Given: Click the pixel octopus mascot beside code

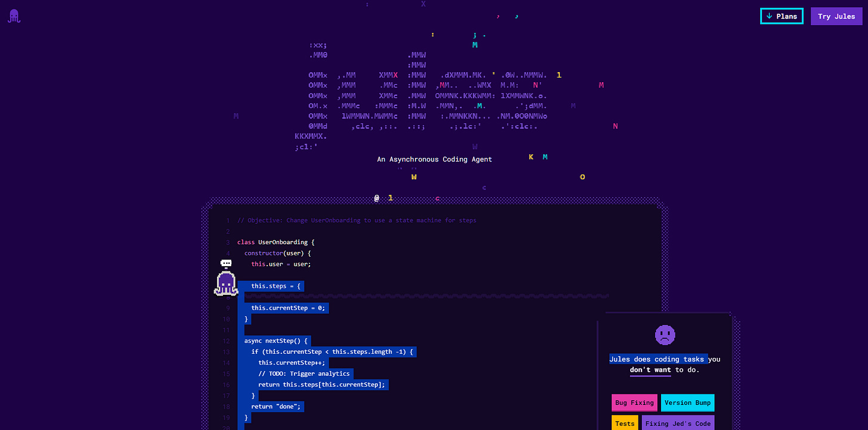Looking at the screenshot, I should pos(226,283).
